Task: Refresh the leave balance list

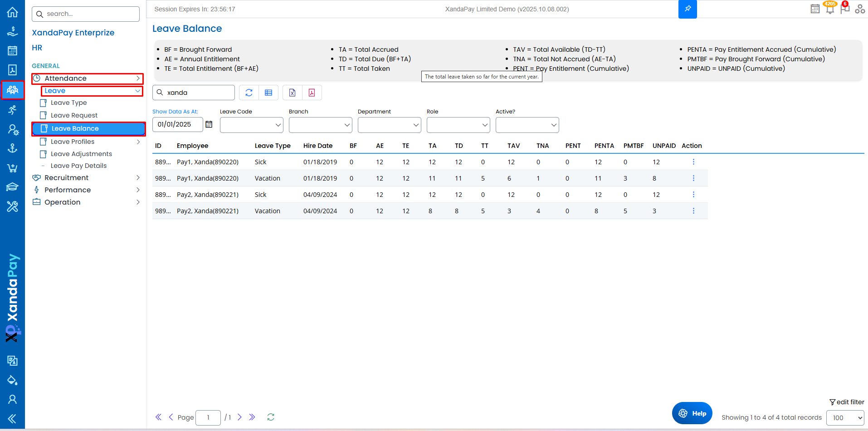Action: (249, 93)
